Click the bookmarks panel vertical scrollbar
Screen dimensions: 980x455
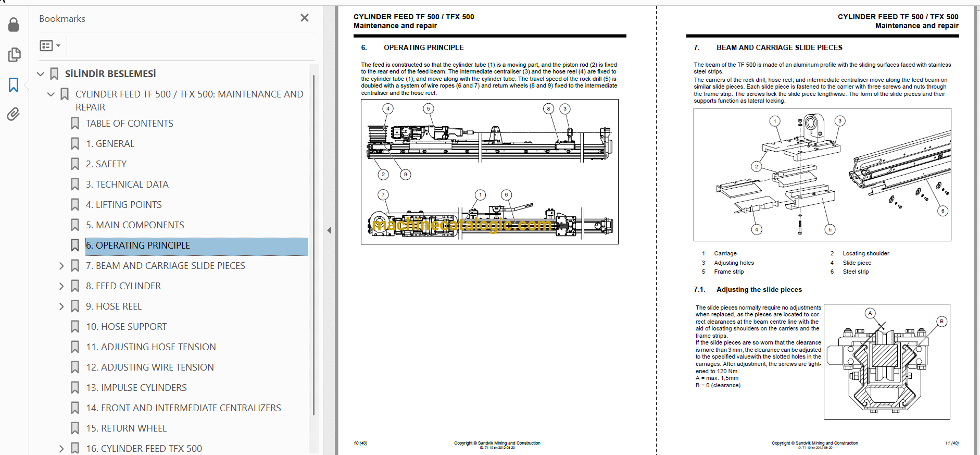(313, 245)
